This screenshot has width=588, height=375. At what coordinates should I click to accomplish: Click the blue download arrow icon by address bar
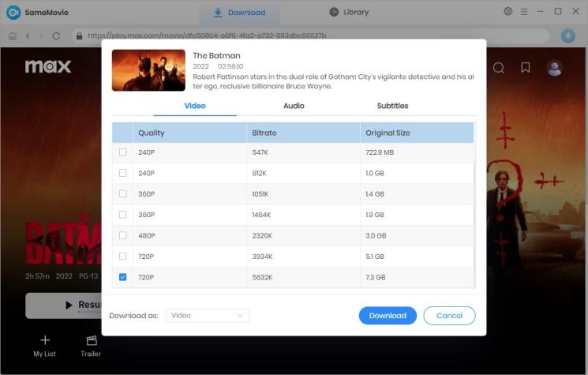[567, 36]
